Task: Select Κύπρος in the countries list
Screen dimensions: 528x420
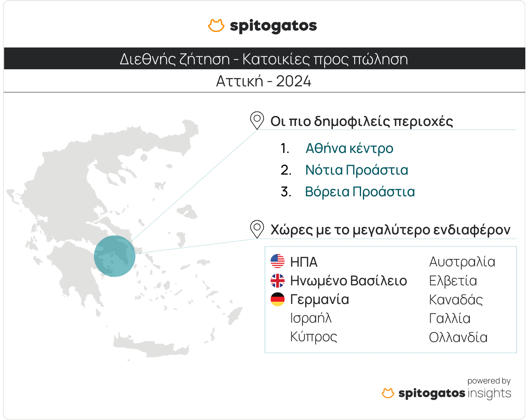Action: click(x=313, y=337)
